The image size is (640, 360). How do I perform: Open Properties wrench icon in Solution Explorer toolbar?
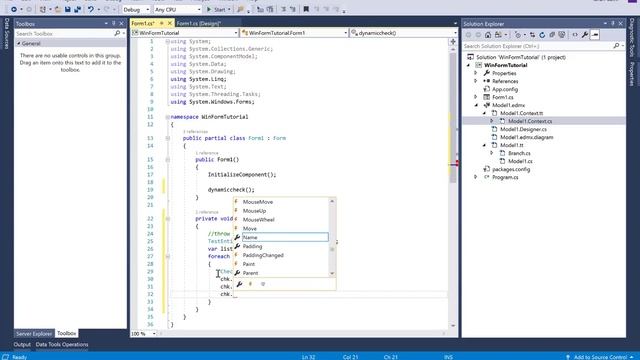(585, 35)
